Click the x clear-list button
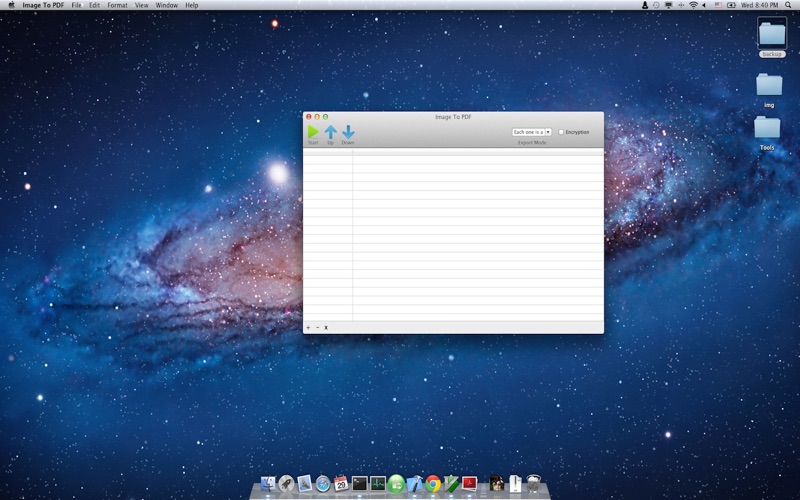Viewport: 800px width, 500px height. [326, 327]
